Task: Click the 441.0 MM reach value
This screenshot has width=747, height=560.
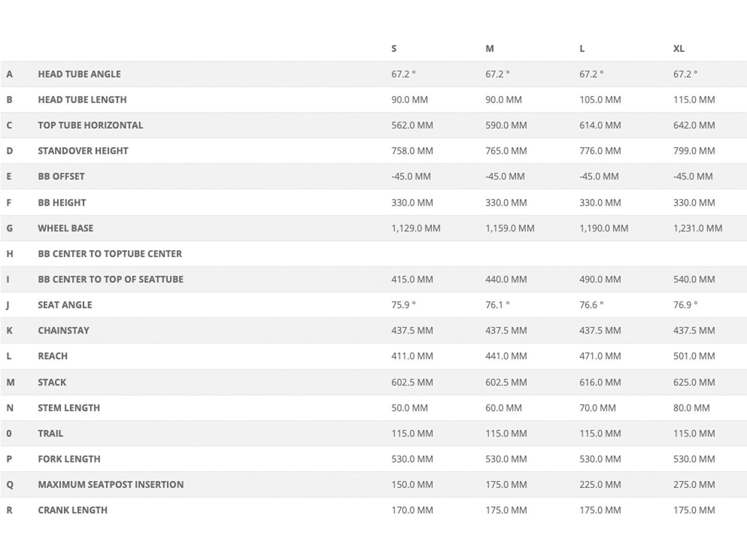Action: click(x=506, y=356)
